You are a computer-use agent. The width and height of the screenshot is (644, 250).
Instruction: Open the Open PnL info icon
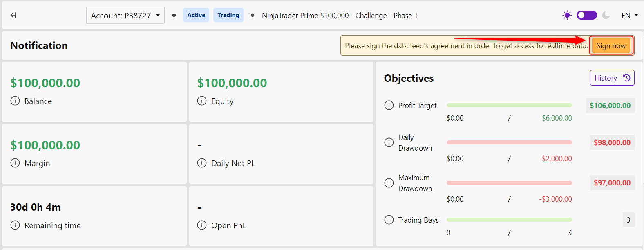[202, 225]
